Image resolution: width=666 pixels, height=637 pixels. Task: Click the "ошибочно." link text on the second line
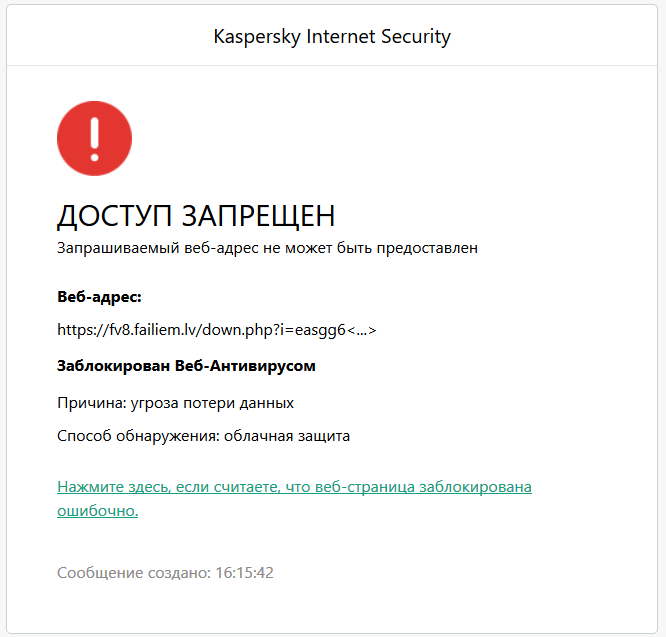tap(97, 511)
